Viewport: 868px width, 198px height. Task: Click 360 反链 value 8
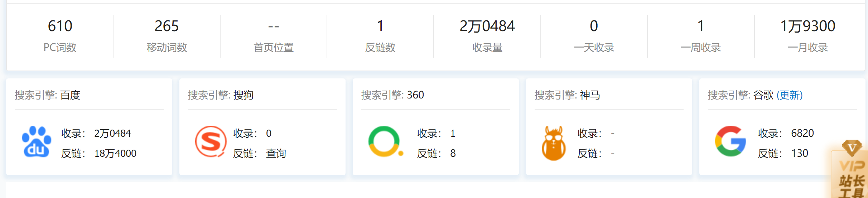coord(453,153)
